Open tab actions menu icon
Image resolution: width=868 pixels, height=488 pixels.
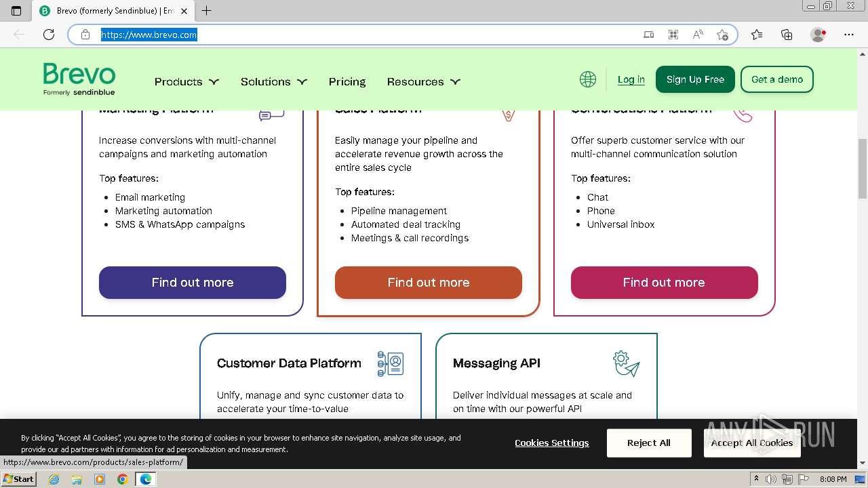tap(16, 11)
